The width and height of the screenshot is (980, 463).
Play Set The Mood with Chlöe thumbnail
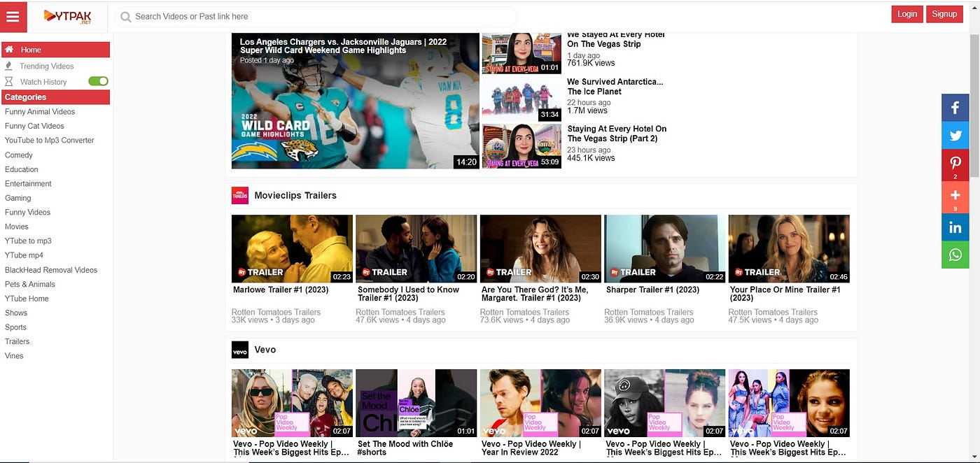(416, 403)
